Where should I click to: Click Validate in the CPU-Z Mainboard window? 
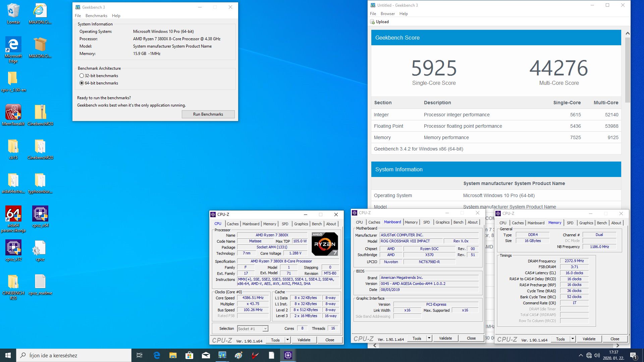click(x=445, y=338)
